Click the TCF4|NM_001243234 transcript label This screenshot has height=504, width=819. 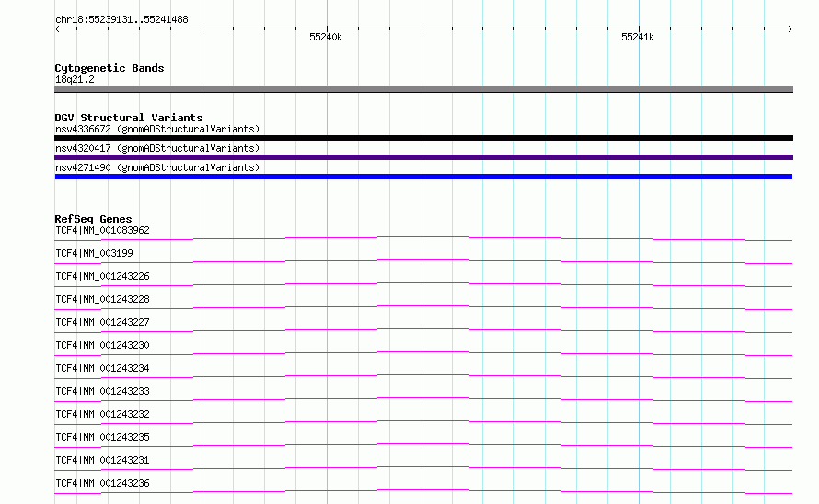102,368
